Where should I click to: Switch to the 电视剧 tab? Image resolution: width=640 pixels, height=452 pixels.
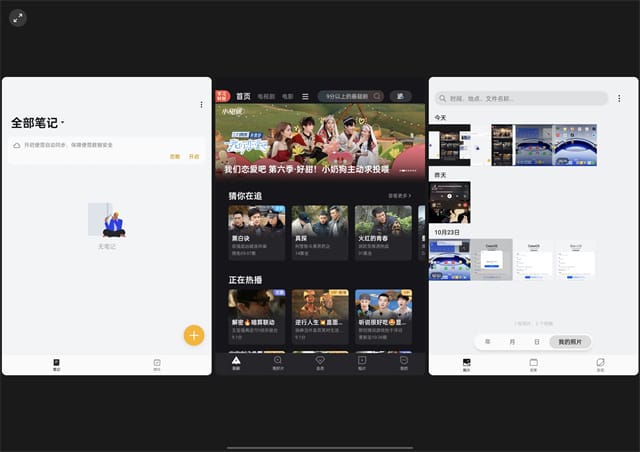[x=266, y=96]
